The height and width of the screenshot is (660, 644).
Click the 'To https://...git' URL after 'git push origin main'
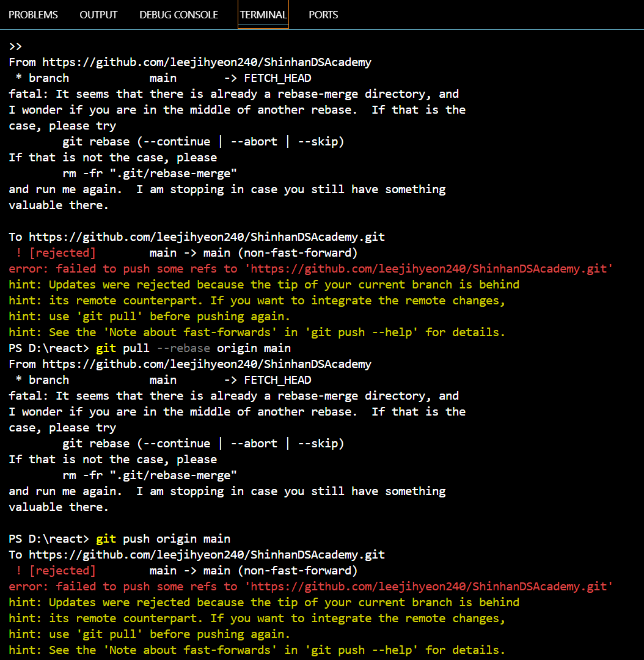coord(207,555)
